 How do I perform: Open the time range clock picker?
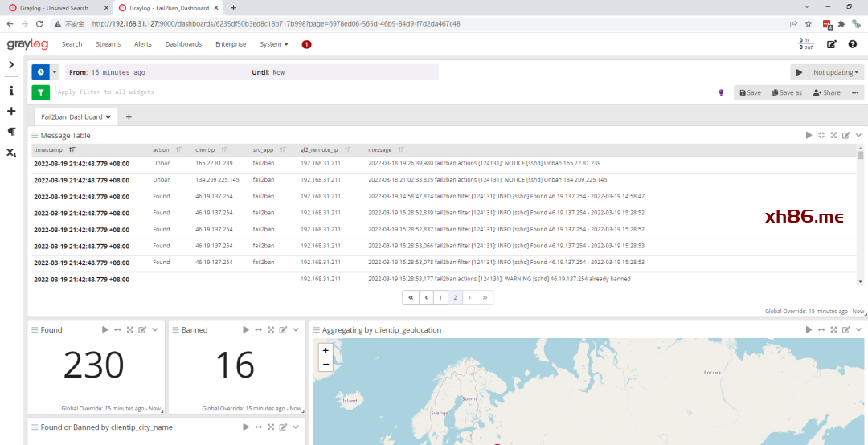click(x=40, y=72)
